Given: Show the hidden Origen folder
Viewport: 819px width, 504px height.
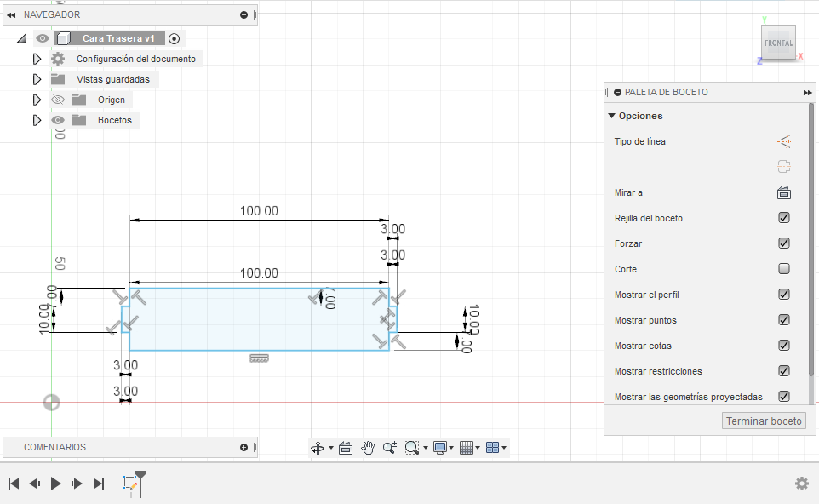Looking at the screenshot, I should (x=58, y=100).
